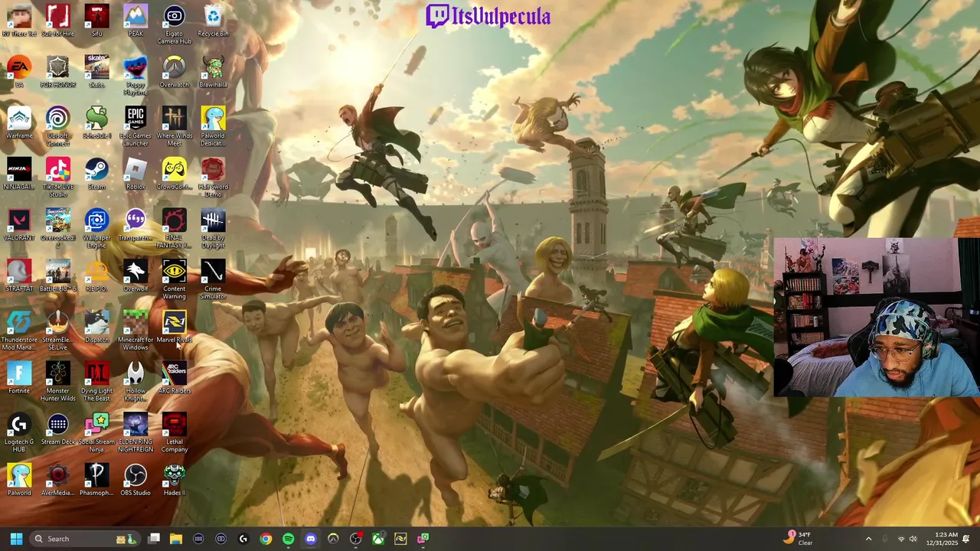Open the ARC Raiders shortcut
This screenshot has height=551, width=980.
(174, 378)
